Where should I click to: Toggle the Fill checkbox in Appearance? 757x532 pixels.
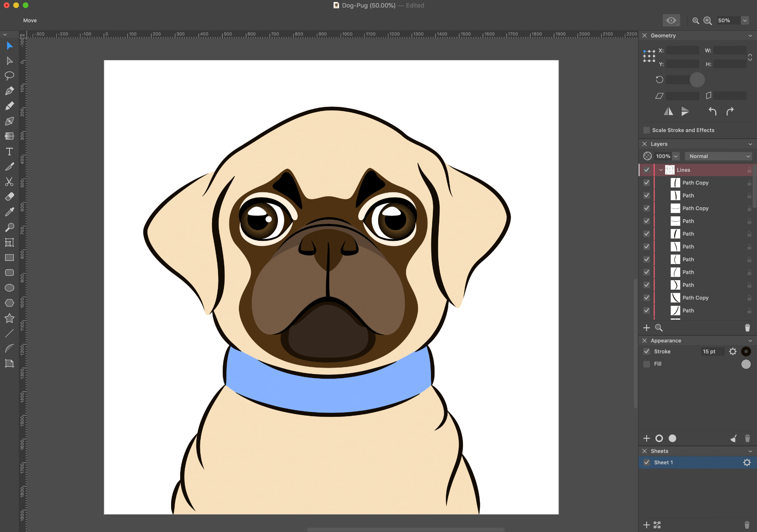[647, 364]
